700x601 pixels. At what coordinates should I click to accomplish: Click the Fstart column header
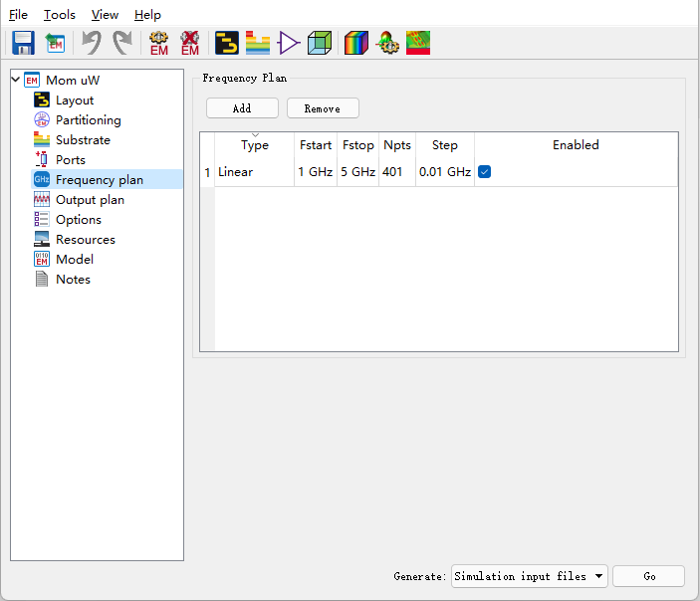[316, 145]
